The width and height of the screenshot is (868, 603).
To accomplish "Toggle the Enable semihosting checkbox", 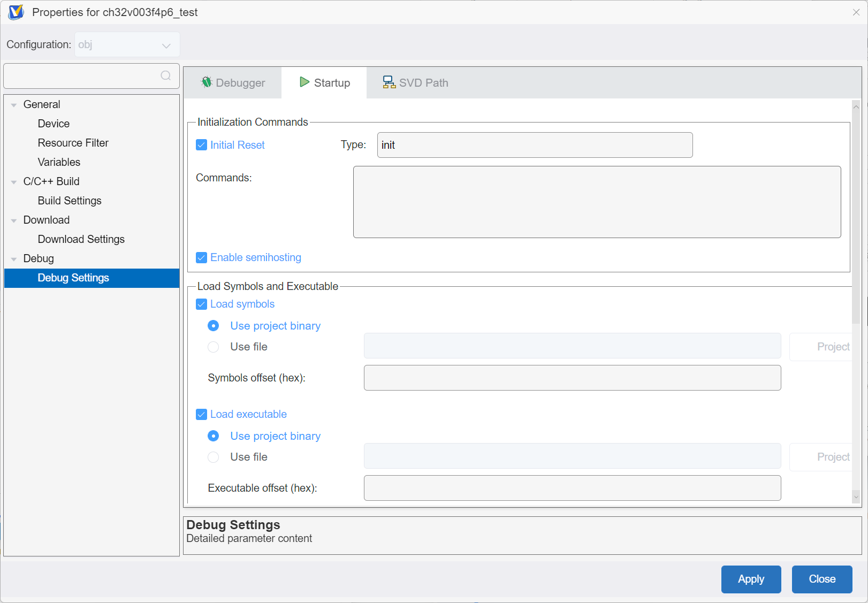I will pos(202,258).
